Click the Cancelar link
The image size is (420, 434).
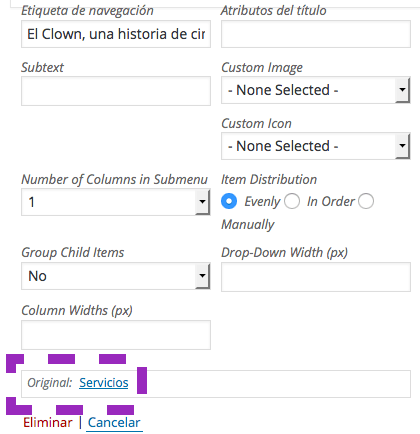[x=114, y=423]
